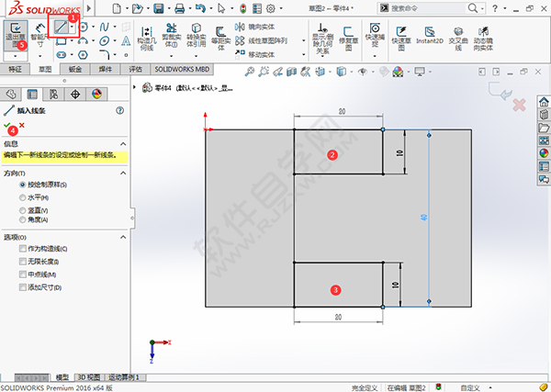Click the Trim Entities (剪裁实体) tool

(x=171, y=36)
